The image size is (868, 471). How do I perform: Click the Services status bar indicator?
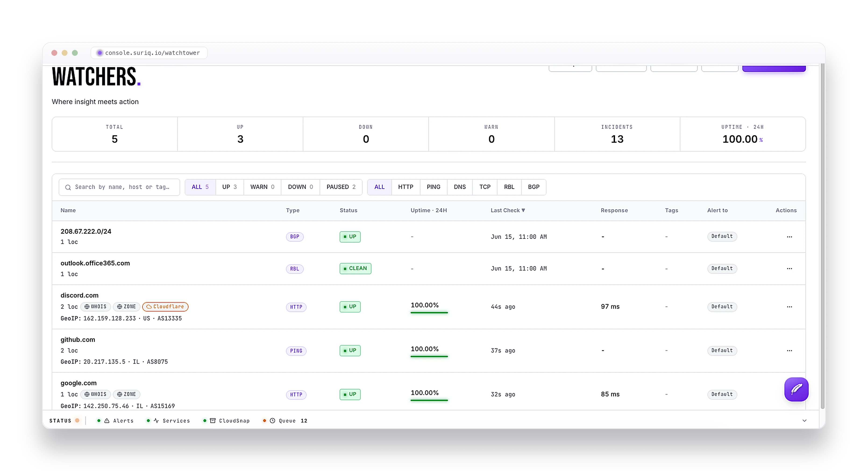[x=168, y=421]
